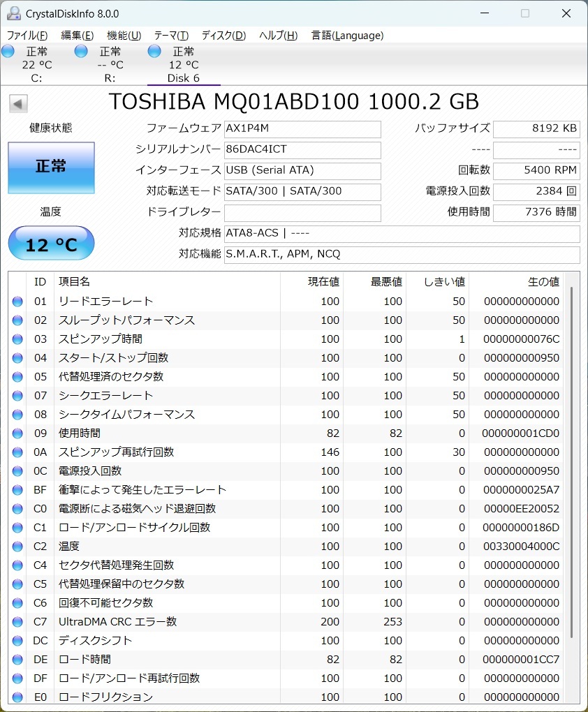Click the 現在値 column header
The height and width of the screenshot is (712, 588).
pos(311,282)
